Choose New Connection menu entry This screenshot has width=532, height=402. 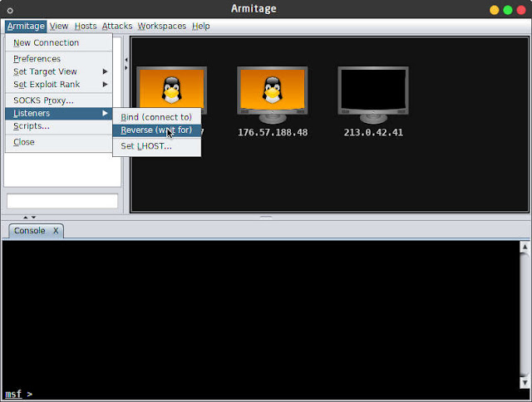(x=59, y=42)
